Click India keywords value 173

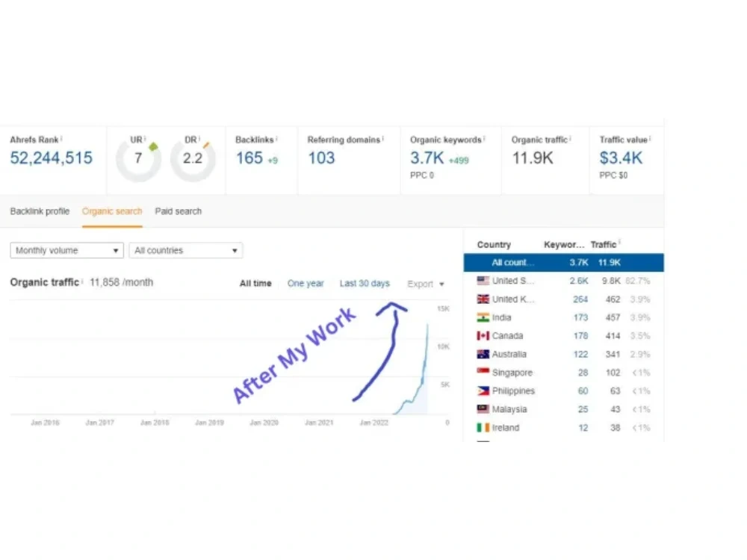coord(580,317)
